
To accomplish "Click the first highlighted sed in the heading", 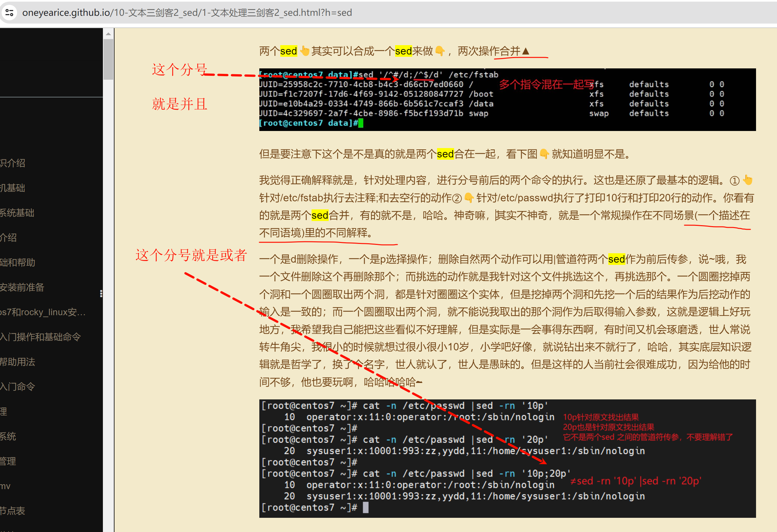I will [x=288, y=51].
